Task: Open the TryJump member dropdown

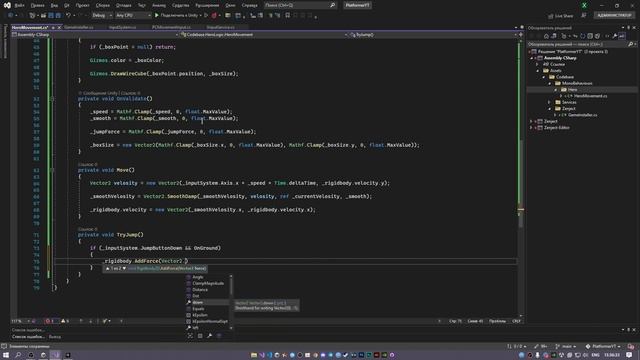Action: [433, 35]
